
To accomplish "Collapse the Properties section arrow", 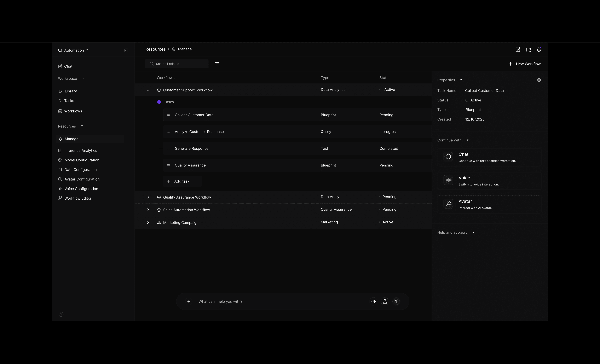I will pyautogui.click(x=461, y=80).
